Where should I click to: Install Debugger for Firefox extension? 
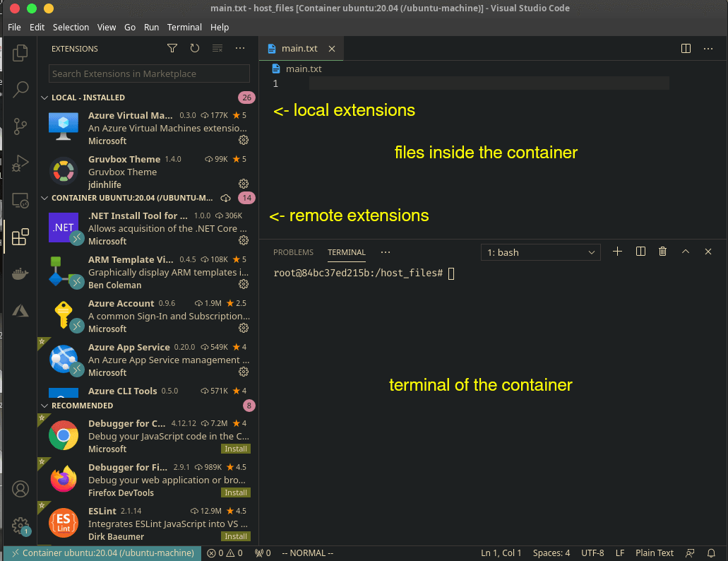pyautogui.click(x=236, y=492)
